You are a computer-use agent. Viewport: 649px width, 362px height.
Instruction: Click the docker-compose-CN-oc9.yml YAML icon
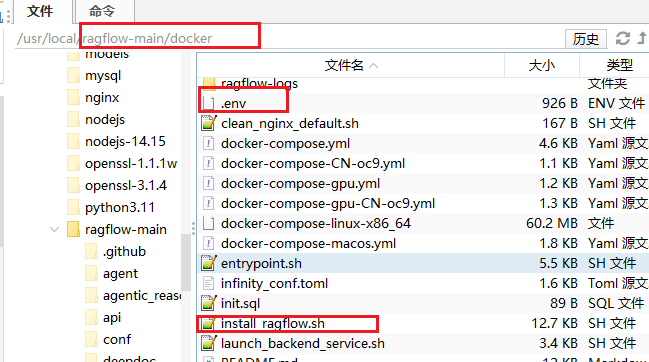tap(209, 163)
